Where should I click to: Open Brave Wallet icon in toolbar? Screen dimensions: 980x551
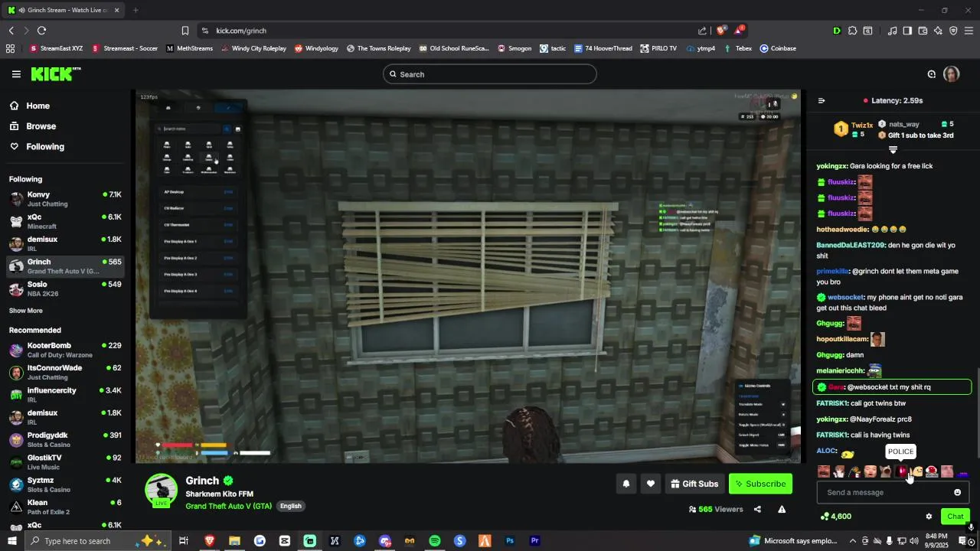pos(923,31)
